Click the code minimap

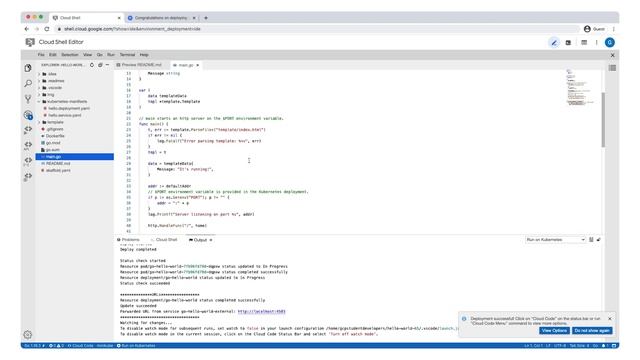(x=580, y=88)
